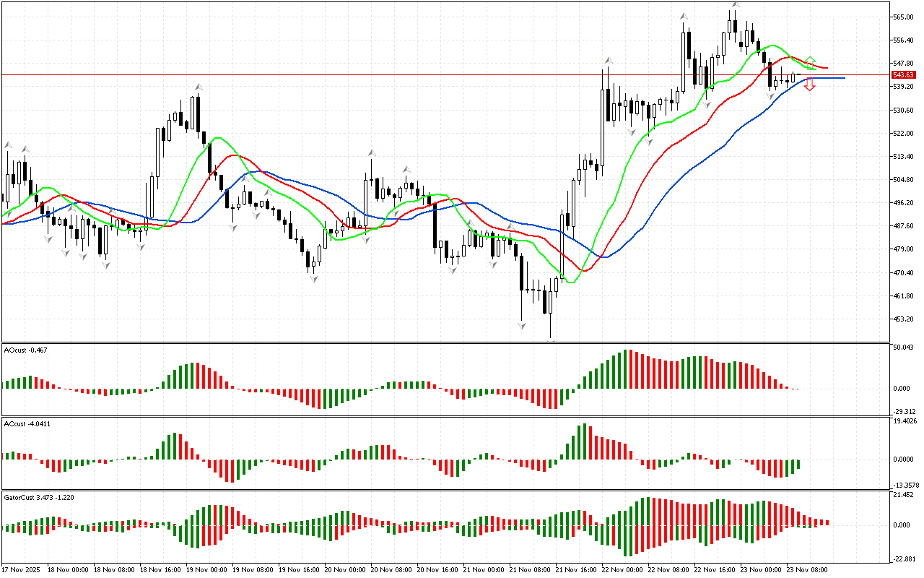Click the 453.20 price scale label

(x=903, y=319)
